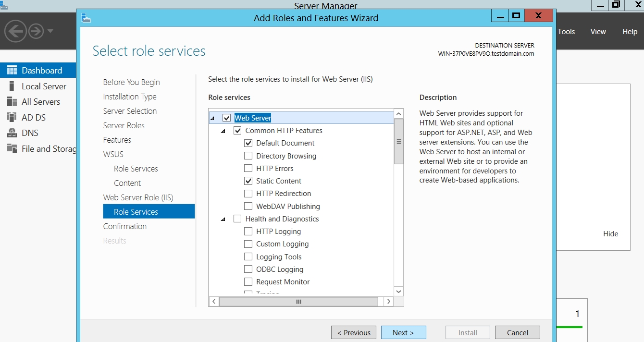The height and width of the screenshot is (342, 644).
Task: Go to the Confirmation wizard step
Action: [125, 226]
